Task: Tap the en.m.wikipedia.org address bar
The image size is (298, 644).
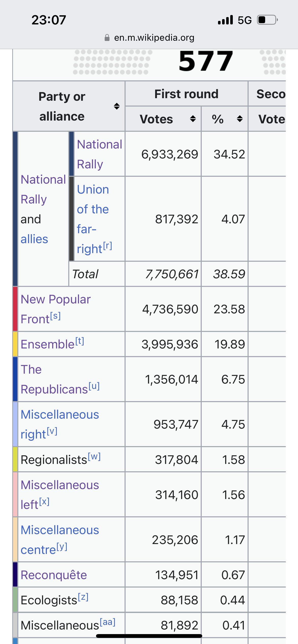Action: [x=149, y=38]
